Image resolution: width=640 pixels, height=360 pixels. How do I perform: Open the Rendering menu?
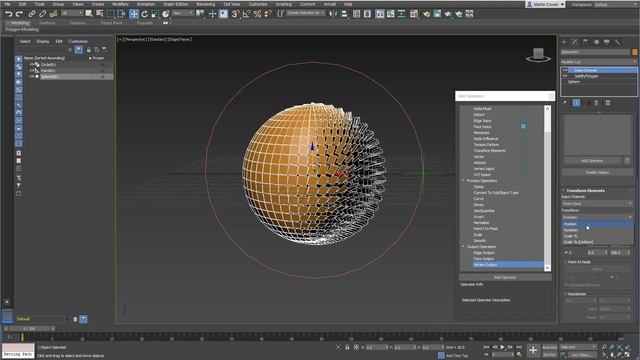pyautogui.click(x=205, y=4)
